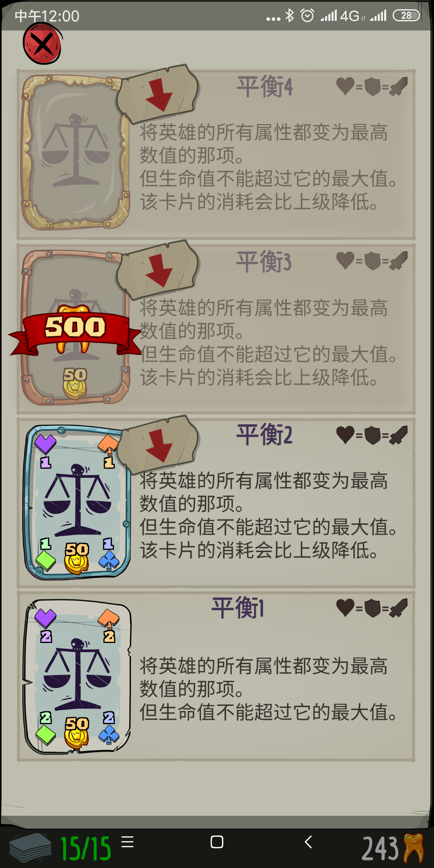Tap the heart-shield-sword icons beside 平衡1
The width and height of the screenshot is (434, 868).
(x=372, y=608)
